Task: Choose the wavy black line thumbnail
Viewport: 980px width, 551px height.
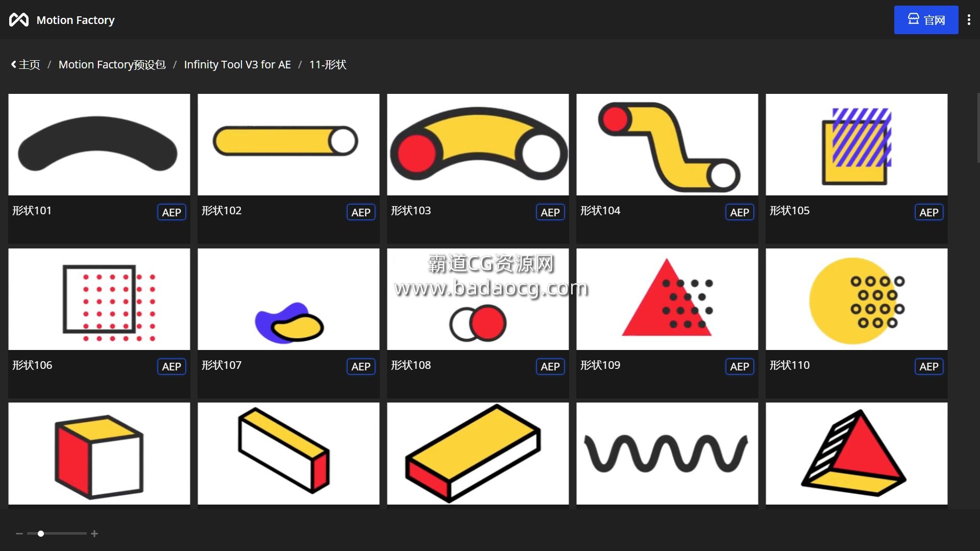Action: pos(667,454)
